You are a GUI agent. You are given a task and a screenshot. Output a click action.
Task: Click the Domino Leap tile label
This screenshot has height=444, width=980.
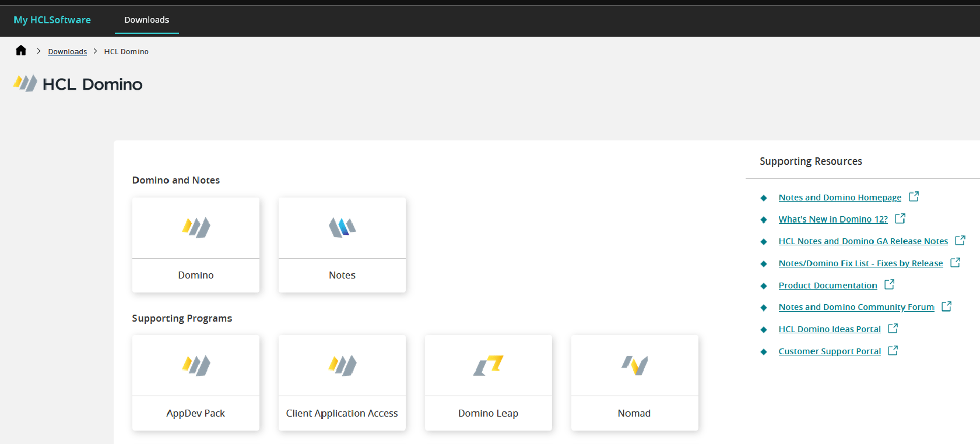(x=488, y=413)
